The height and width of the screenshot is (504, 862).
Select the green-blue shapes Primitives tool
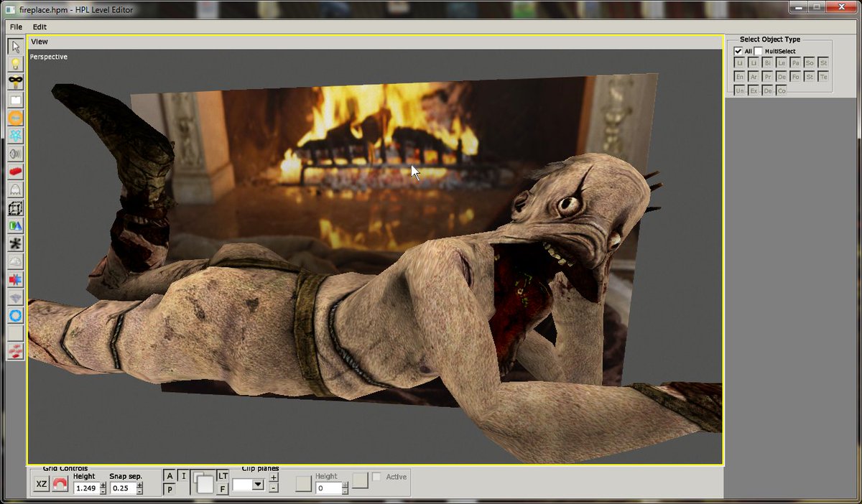(x=15, y=226)
